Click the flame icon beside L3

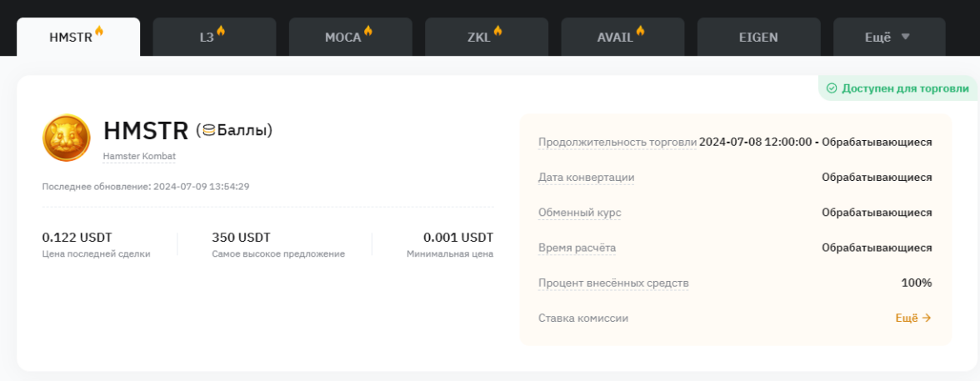221,31
